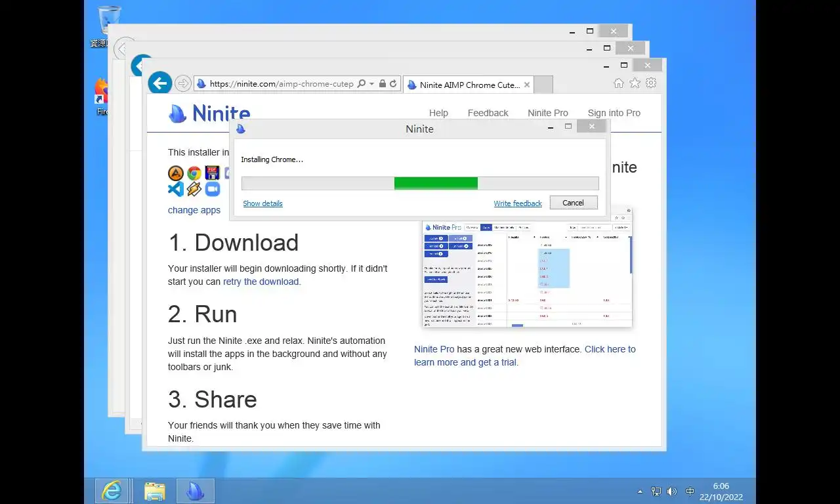
Task: Click the Zoom app icon
Action: click(212, 189)
